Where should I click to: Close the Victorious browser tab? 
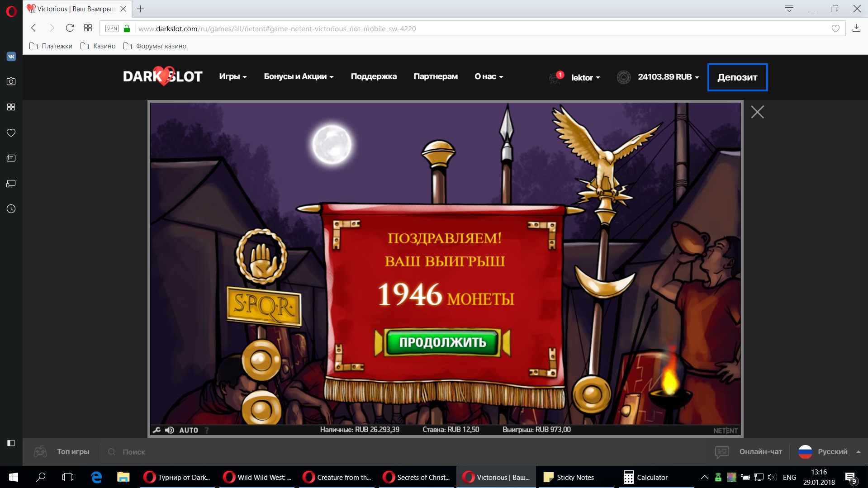click(x=123, y=9)
